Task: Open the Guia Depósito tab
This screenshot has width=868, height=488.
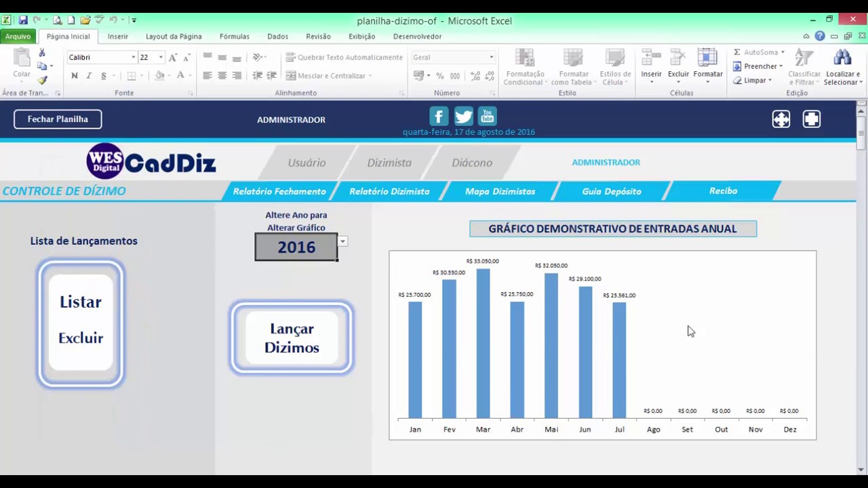Action: pyautogui.click(x=612, y=191)
